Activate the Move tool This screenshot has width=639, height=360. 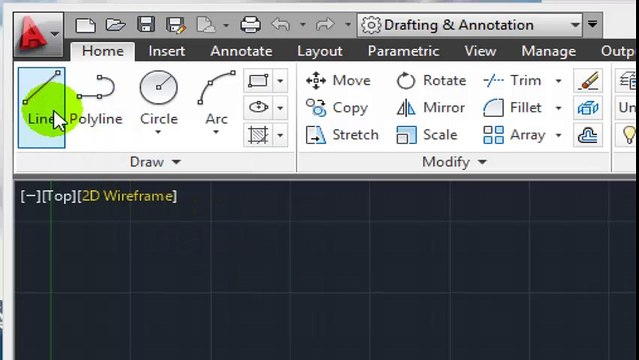click(x=338, y=80)
